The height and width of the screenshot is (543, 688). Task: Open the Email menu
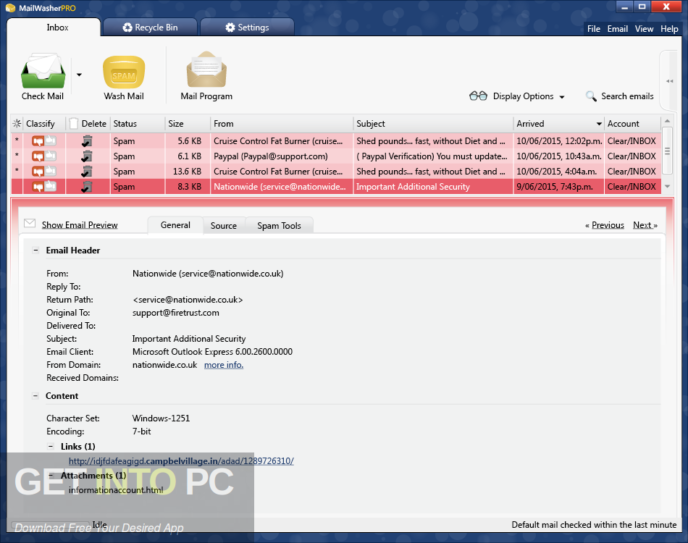[x=617, y=29]
